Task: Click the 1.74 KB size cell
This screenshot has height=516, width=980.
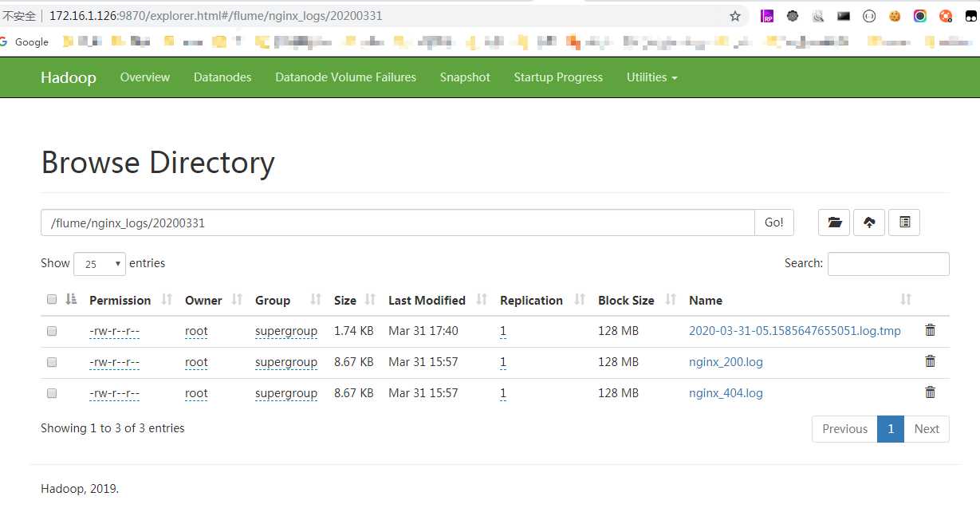Action: 354,331
